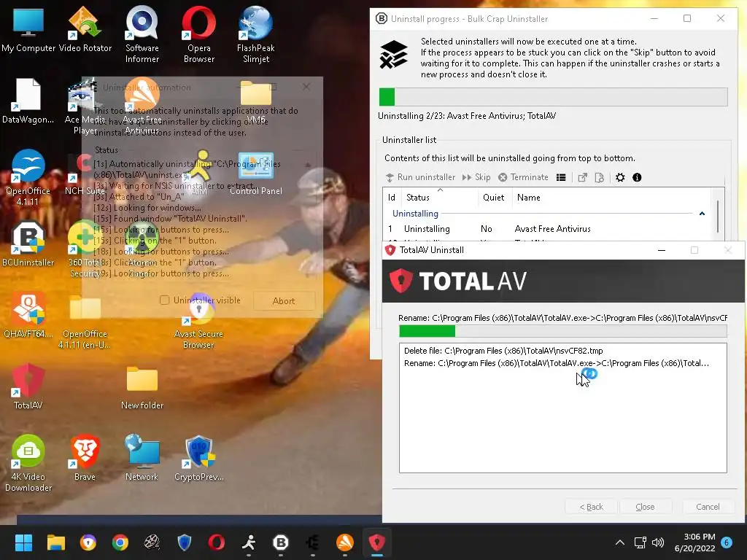Click Terminate in the uninstall progress toolbar
The height and width of the screenshot is (560, 747).
tap(523, 177)
